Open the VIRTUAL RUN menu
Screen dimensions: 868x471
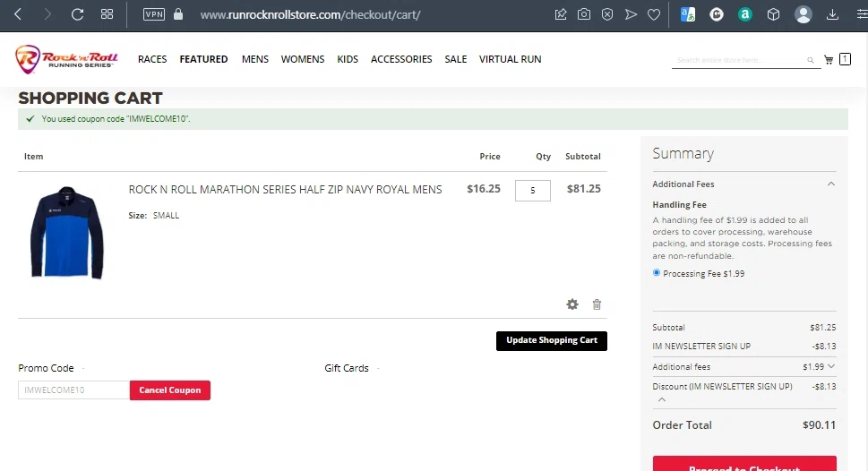(511, 59)
